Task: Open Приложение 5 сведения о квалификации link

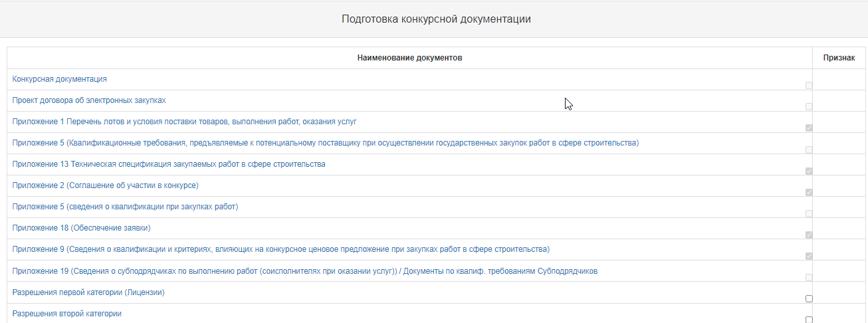Action: (x=125, y=207)
